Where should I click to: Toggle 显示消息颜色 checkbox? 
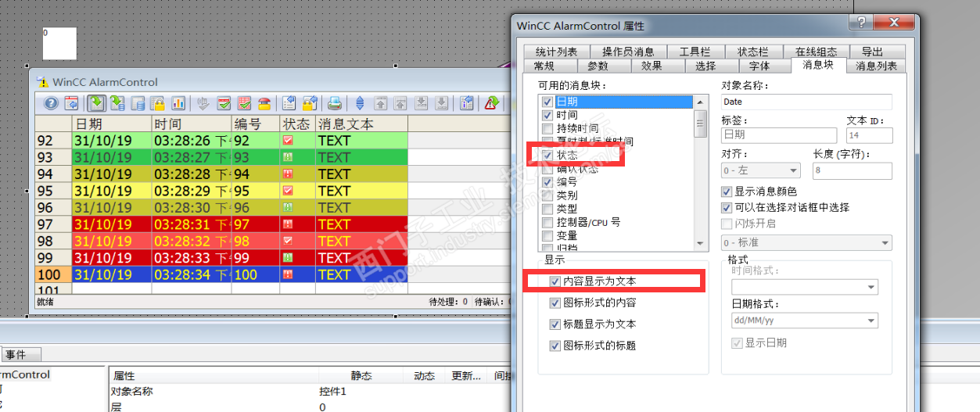coord(727,192)
